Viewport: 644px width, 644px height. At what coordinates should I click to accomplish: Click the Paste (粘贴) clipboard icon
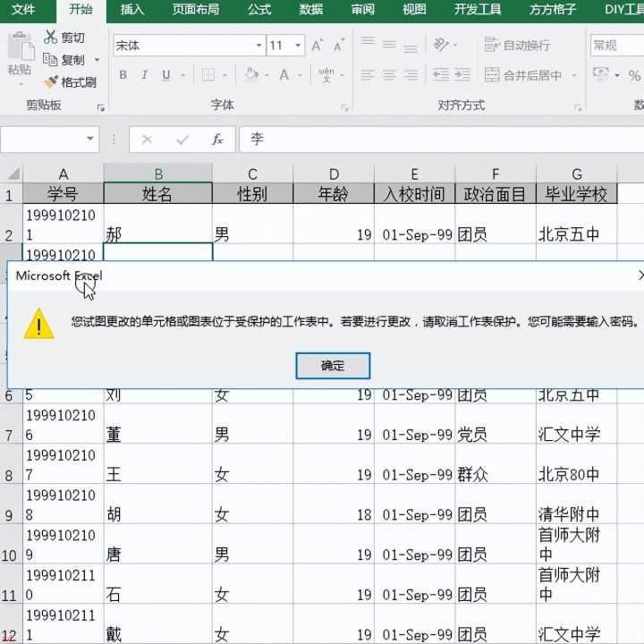pos(20,47)
